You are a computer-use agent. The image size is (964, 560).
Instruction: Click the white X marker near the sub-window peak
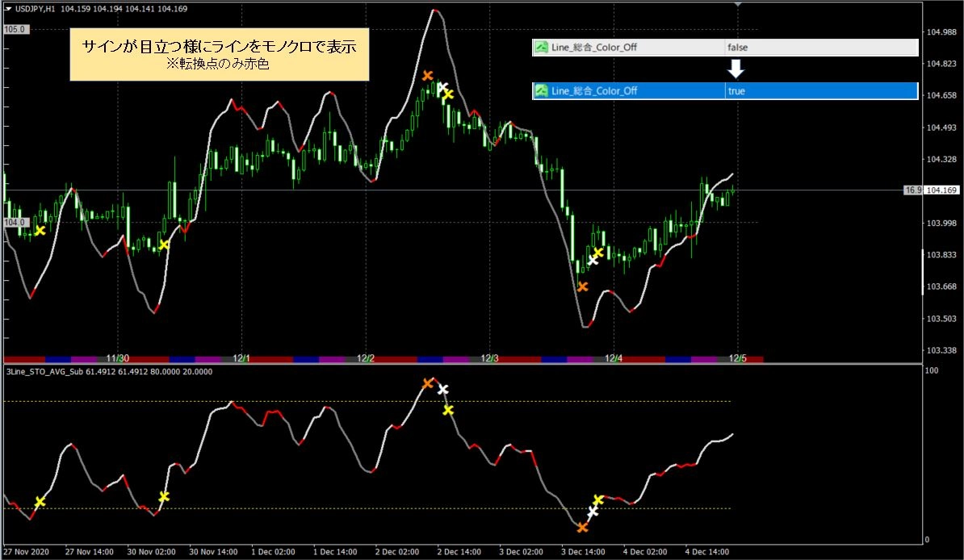click(442, 389)
